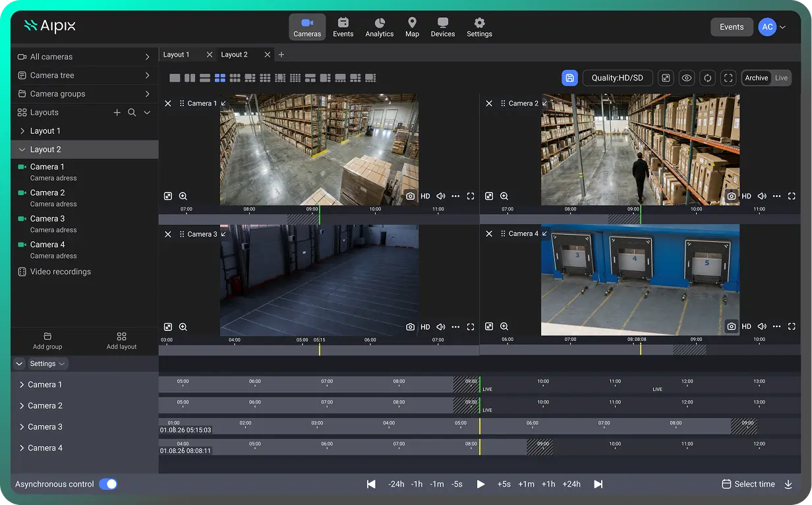Open the Devices section

[x=443, y=27]
